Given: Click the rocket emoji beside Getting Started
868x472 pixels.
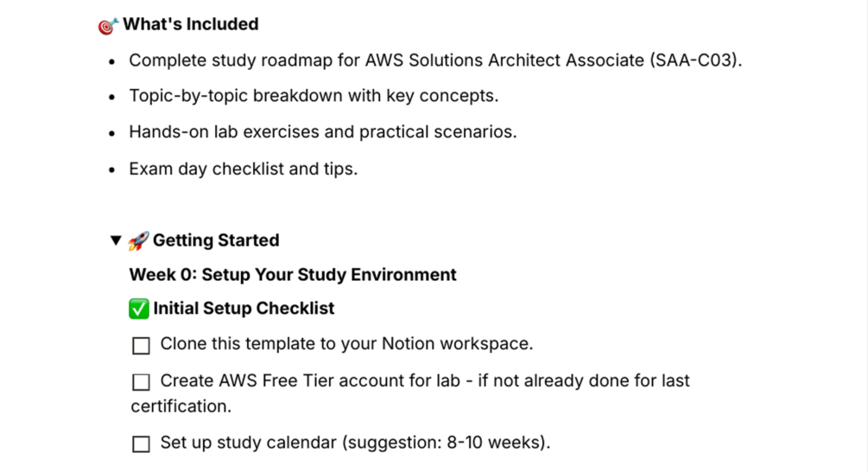Looking at the screenshot, I should (x=138, y=241).
